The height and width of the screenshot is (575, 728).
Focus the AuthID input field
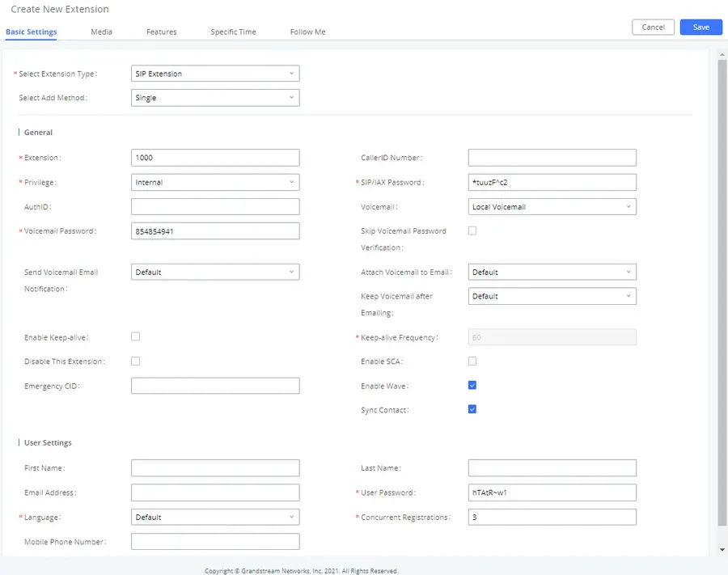215,206
